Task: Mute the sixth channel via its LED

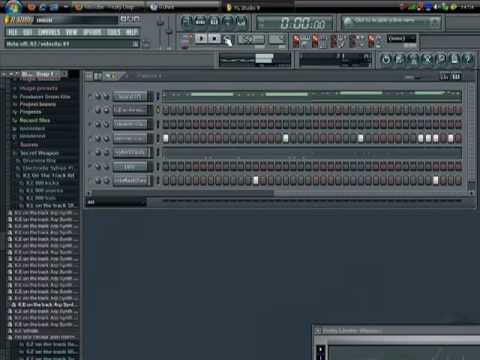Action: pos(90,166)
